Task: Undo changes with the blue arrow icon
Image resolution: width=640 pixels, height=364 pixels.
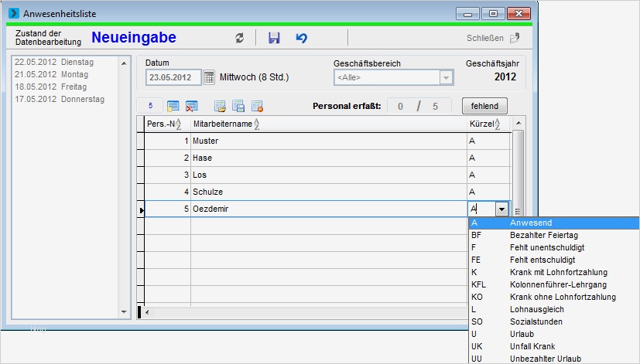Action: pyautogui.click(x=302, y=38)
